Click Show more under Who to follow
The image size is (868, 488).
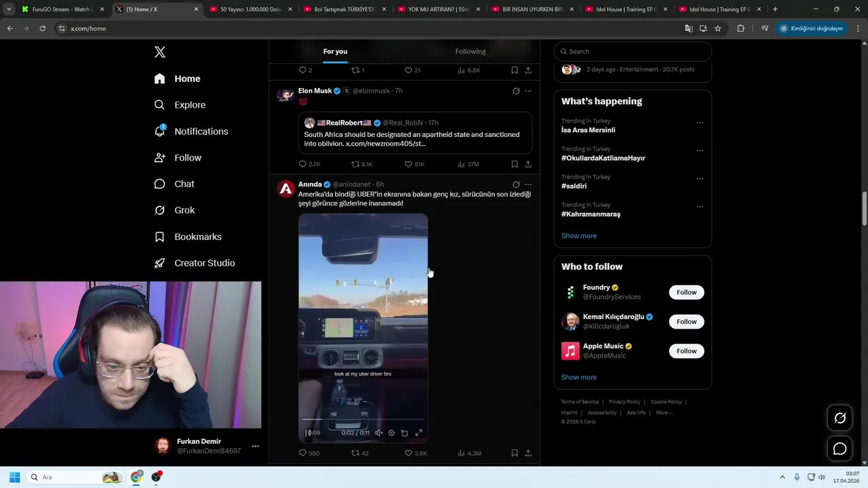coord(578,377)
